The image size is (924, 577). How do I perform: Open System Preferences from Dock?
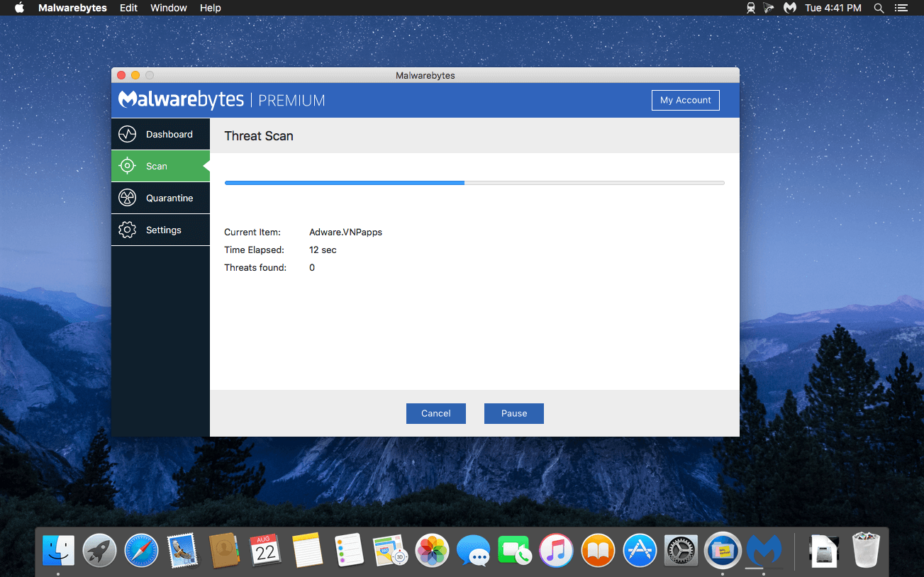681,550
